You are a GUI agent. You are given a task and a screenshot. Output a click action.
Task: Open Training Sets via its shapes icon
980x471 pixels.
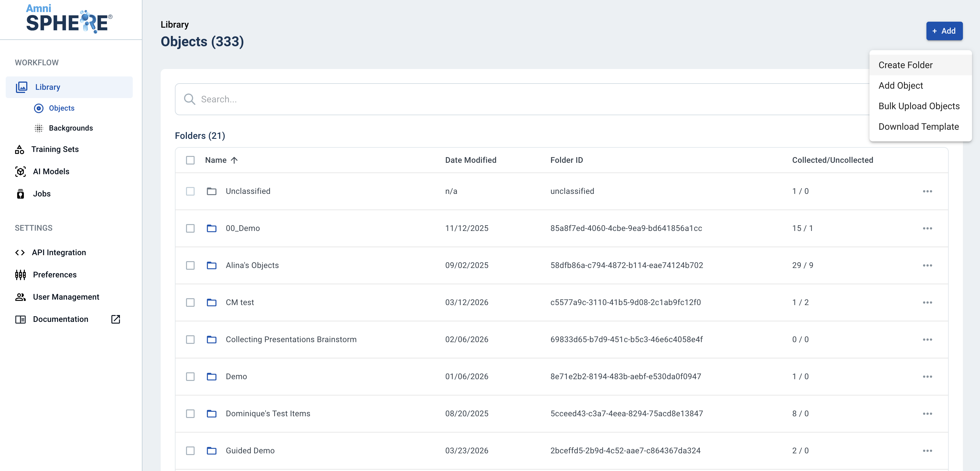pyautogui.click(x=19, y=150)
